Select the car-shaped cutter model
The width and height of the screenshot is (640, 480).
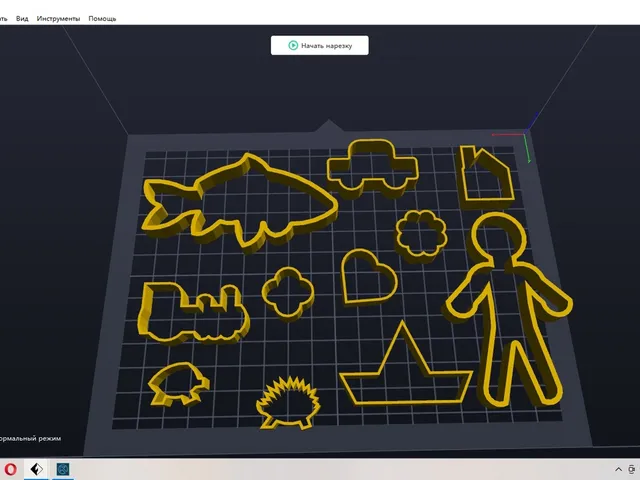(x=372, y=168)
